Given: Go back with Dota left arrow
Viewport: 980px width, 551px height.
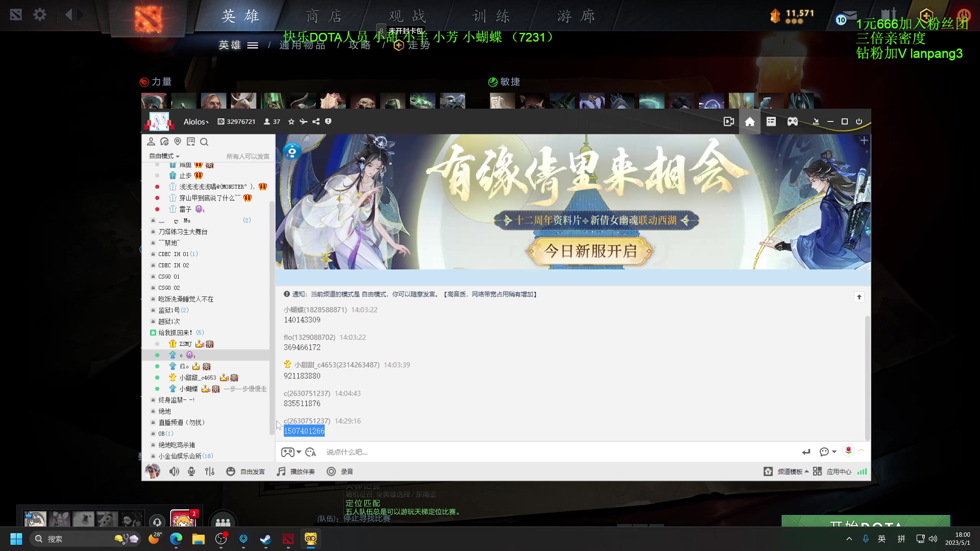Looking at the screenshot, I should 69,15.
